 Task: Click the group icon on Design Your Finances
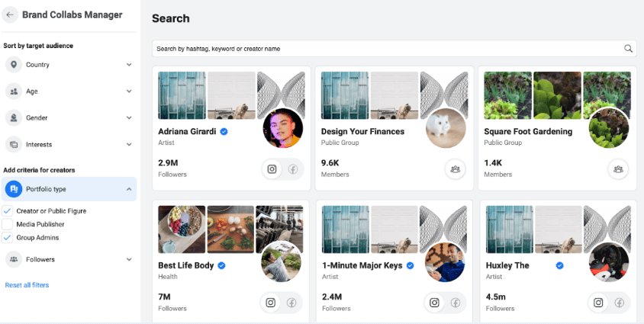[x=456, y=169]
